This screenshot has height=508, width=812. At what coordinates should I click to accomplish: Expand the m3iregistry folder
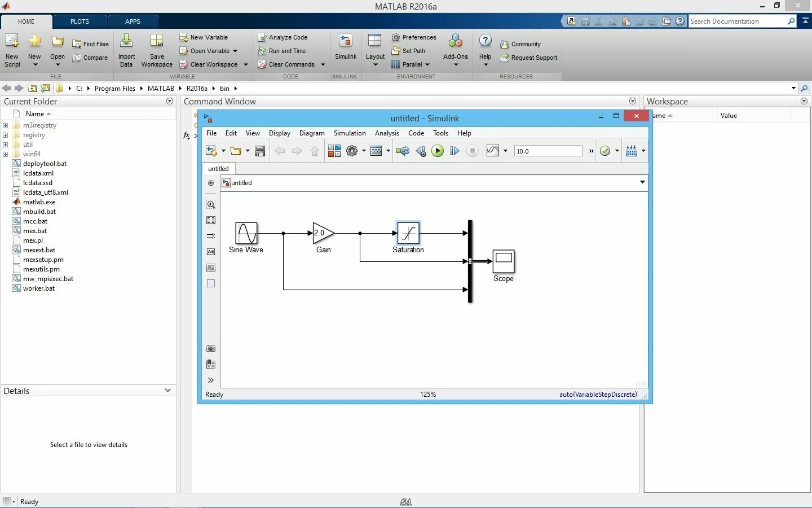[x=5, y=125]
